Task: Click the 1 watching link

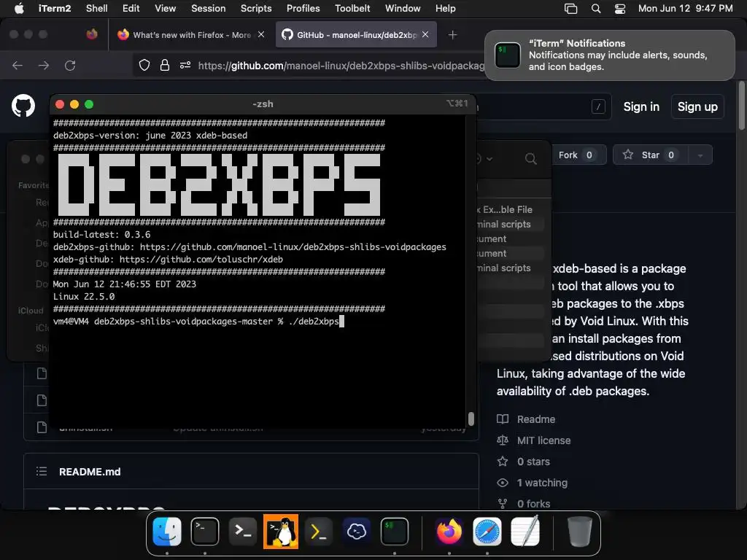Action: (542, 483)
